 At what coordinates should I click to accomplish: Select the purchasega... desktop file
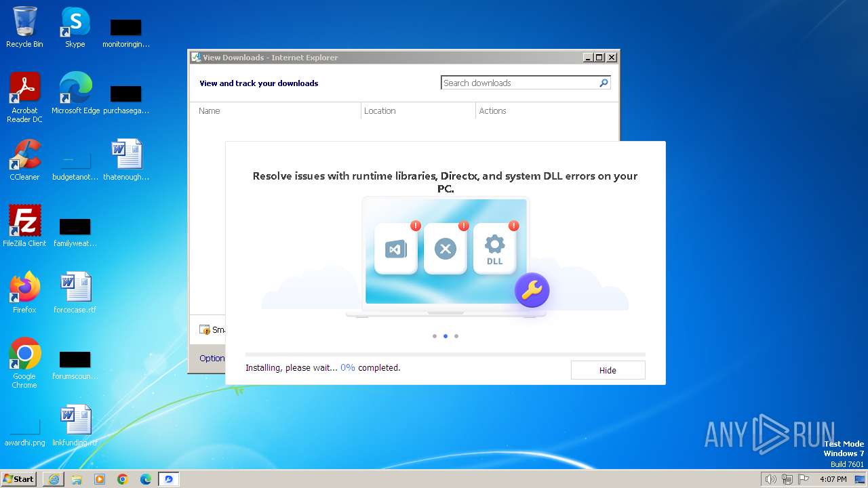[126, 100]
